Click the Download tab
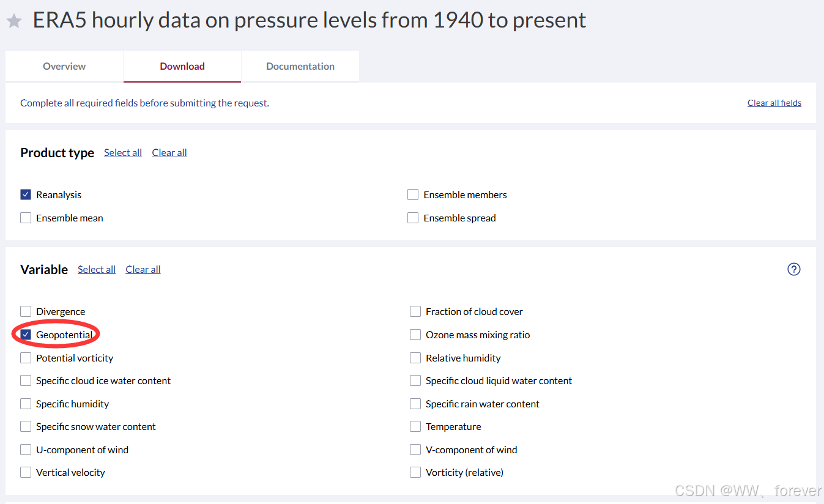The width and height of the screenshot is (824, 504). tap(182, 66)
